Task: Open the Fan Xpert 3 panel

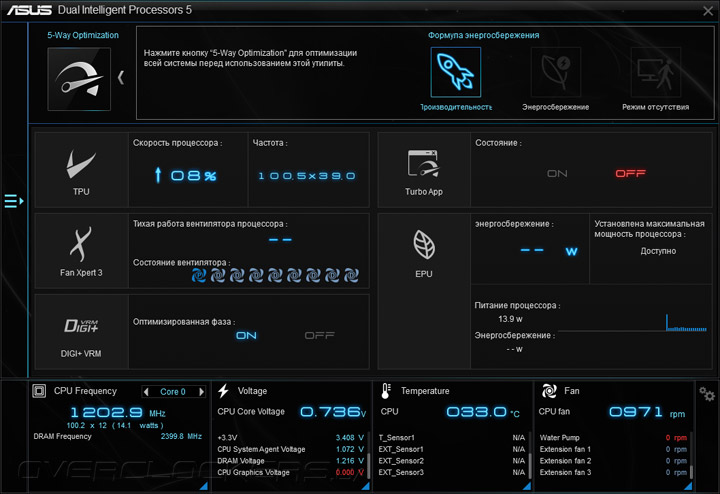Action: coord(81,251)
